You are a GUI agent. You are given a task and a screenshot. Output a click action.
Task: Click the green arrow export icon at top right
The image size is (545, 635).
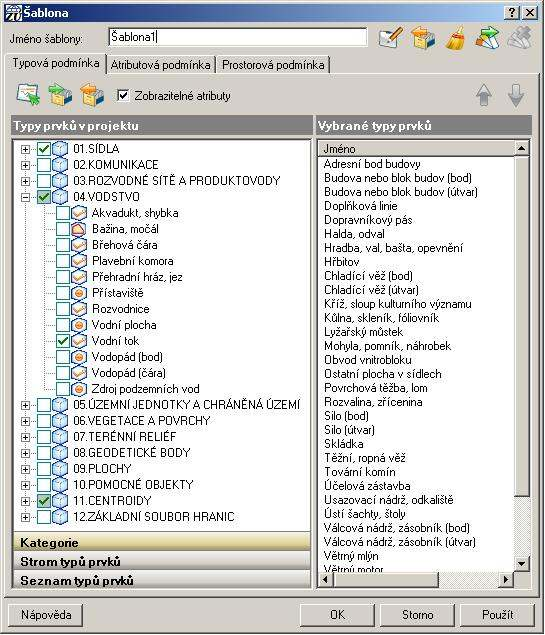tap(487, 38)
